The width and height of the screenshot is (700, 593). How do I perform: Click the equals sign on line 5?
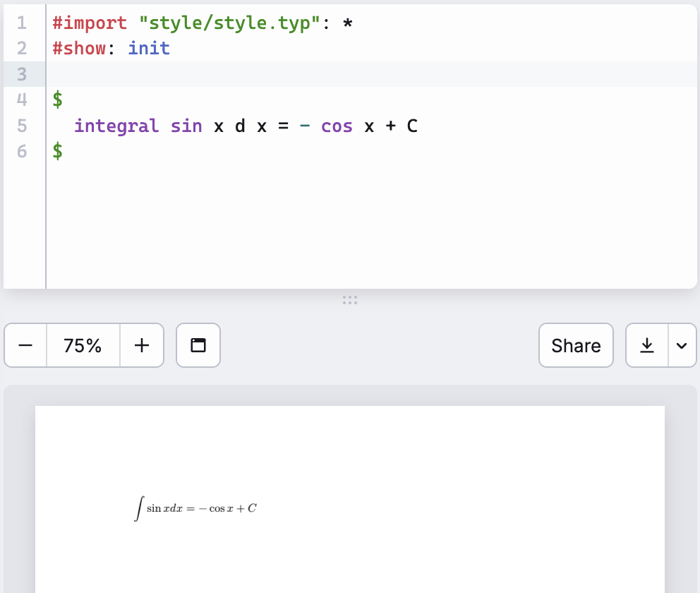pyautogui.click(x=283, y=126)
